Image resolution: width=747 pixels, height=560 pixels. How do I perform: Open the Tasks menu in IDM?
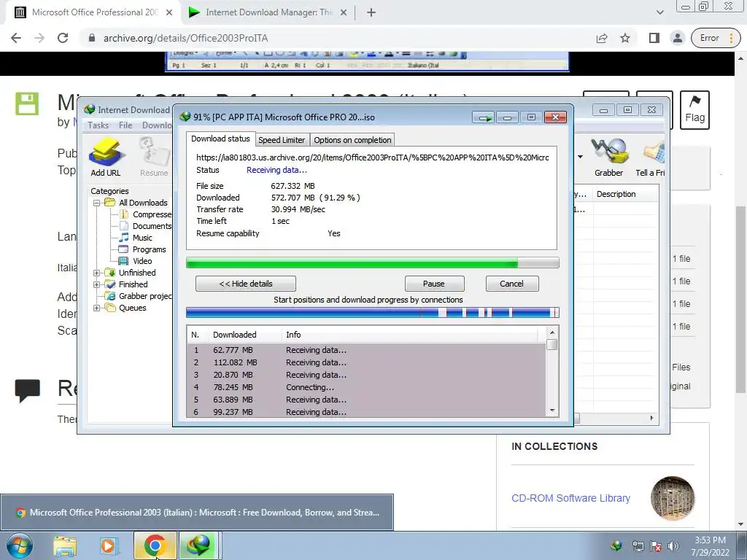click(x=98, y=125)
